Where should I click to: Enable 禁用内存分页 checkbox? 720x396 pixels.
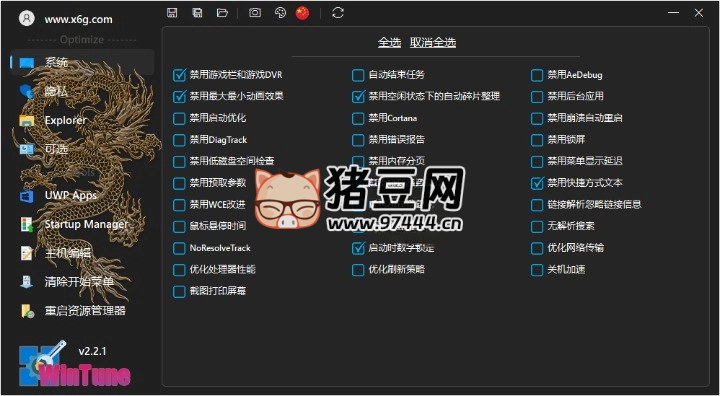click(x=358, y=161)
